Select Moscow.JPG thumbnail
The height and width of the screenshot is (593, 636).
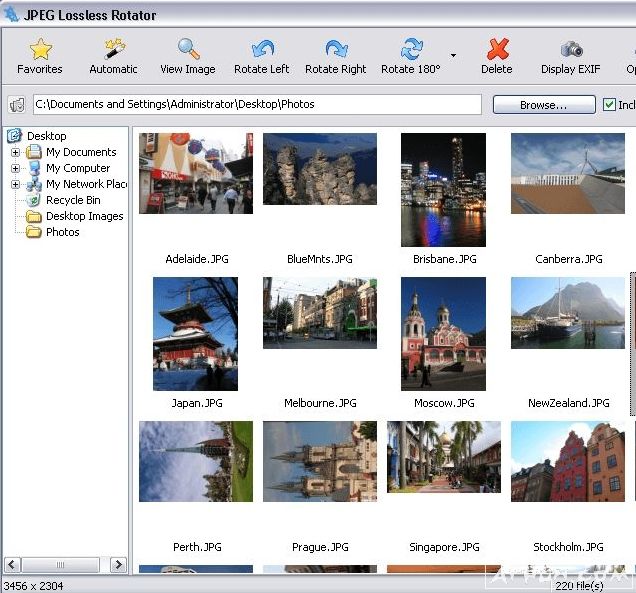(443, 334)
